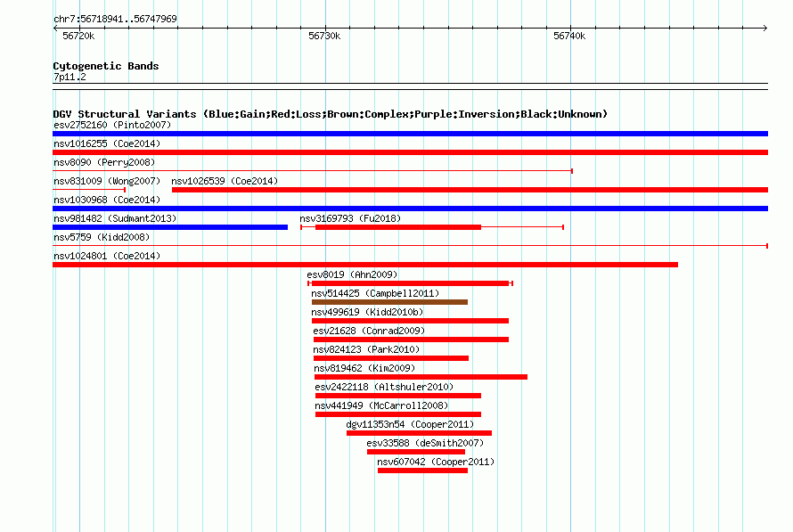Click the 56740k ruler mark
The image size is (793, 532).
tap(569, 36)
